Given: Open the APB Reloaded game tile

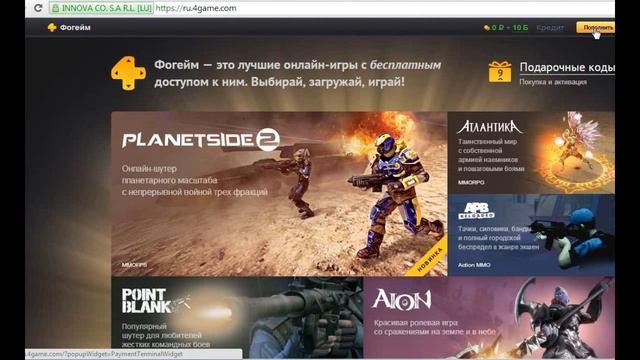Looking at the screenshot, I should [x=531, y=235].
